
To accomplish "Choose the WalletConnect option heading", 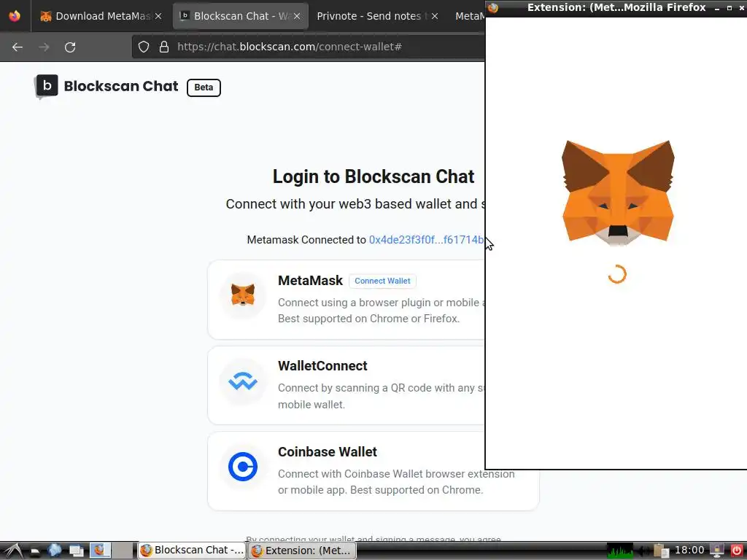I will (322, 366).
